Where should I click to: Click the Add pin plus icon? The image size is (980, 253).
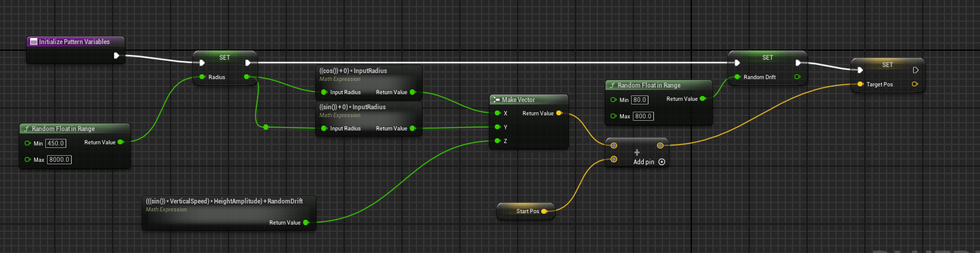click(636, 153)
